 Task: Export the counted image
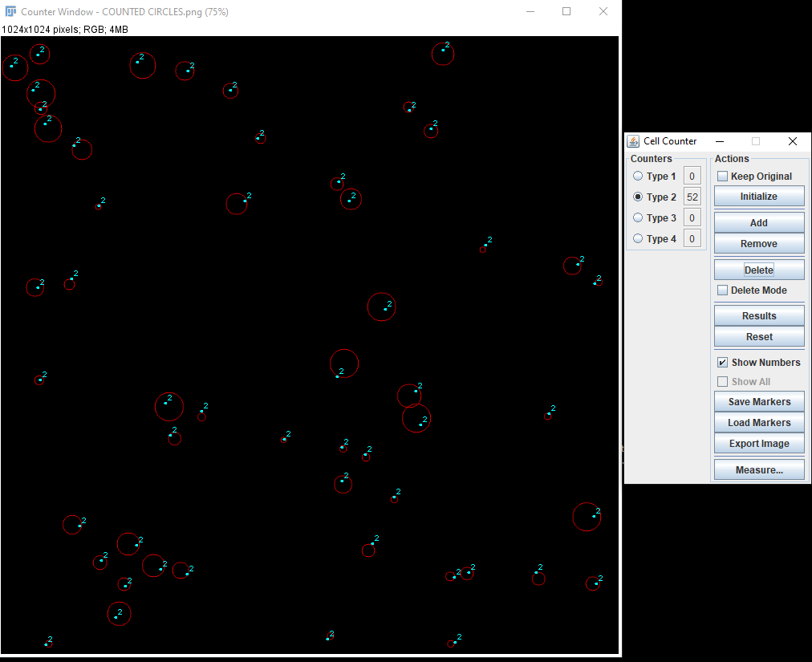758,443
